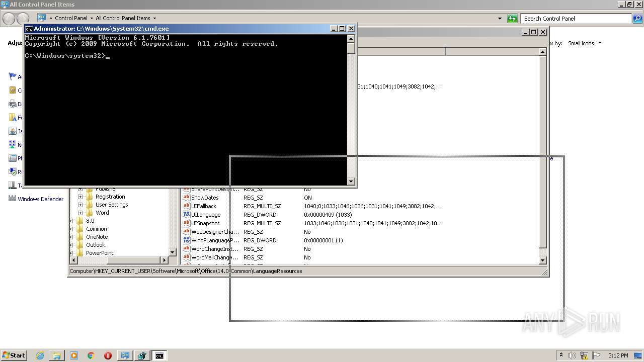This screenshot has height=362, width=644.
Task: Open Internet Explorer from the taskbar
Action: (x=40, y=355)
